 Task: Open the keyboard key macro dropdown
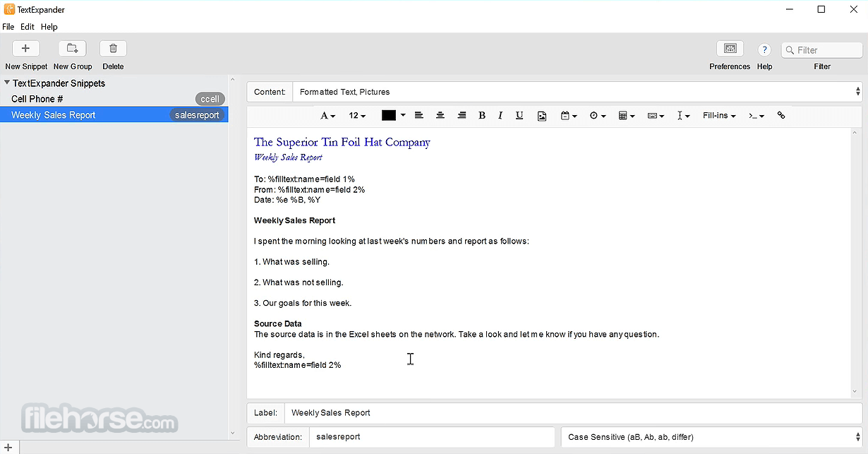656,116
